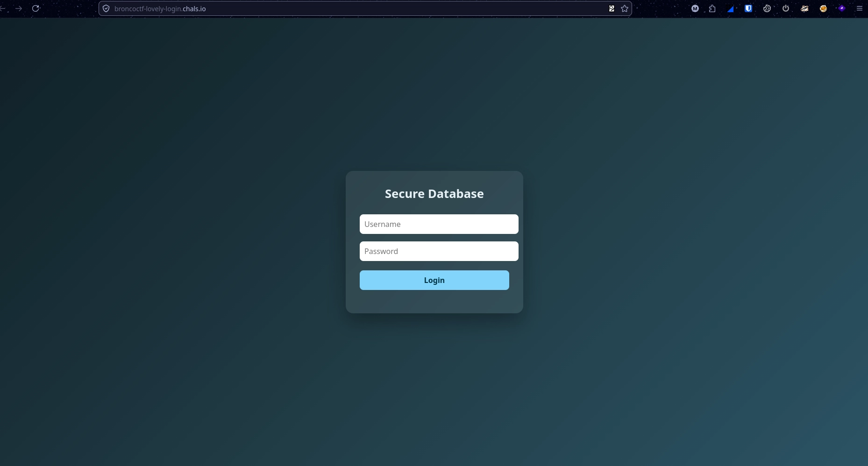868x466 pixels.
Task: Open the Extensions puzzle-piece menu
Action: pos(712,8)
